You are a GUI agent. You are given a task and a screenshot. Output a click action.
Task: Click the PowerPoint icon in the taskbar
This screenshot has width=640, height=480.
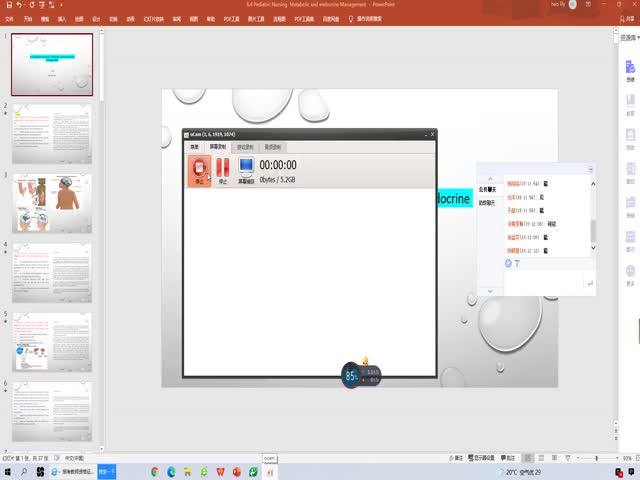coord(235,470)
